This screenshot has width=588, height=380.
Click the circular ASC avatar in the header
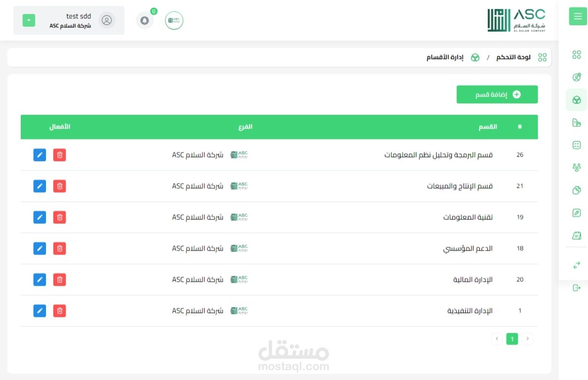(x=174, y=21)
